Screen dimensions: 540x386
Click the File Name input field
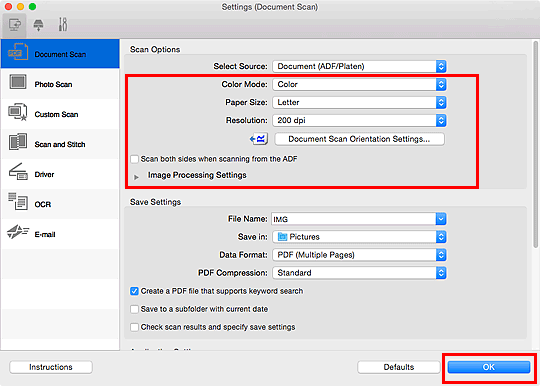point(353,219)
